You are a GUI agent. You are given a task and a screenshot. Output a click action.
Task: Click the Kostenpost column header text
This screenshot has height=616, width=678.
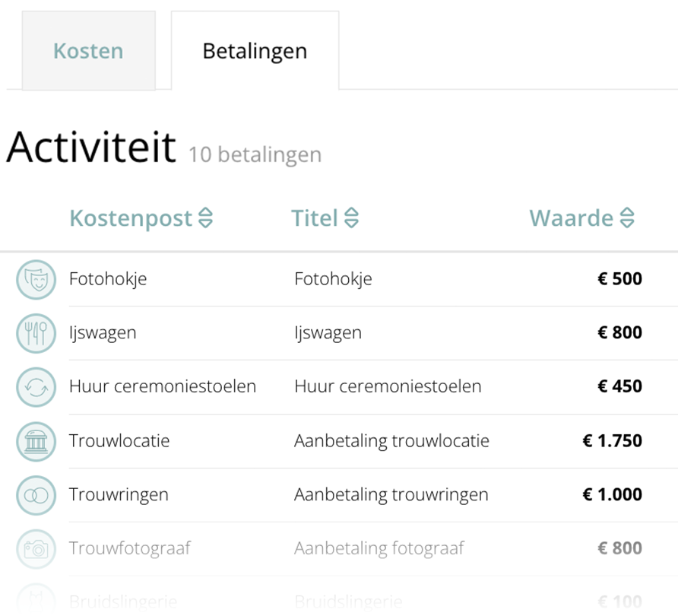[x=131, y=219]
